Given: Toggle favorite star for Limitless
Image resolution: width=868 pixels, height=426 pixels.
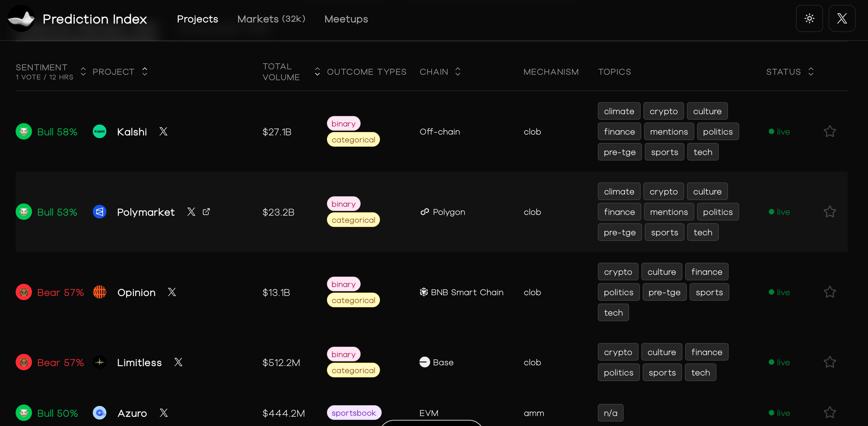Looking at the screenshot, I should click(830, 362).
